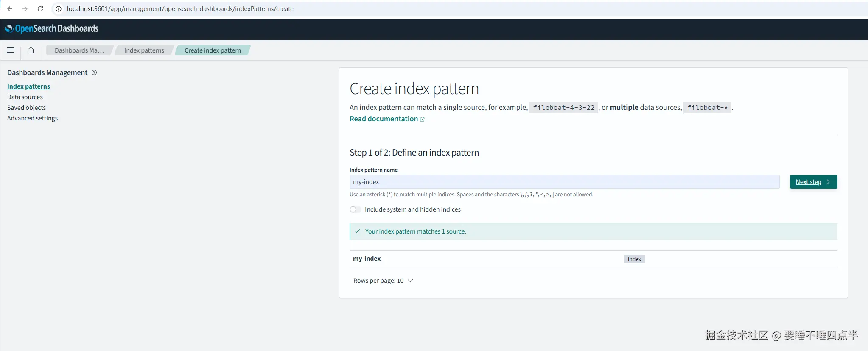Click the pattern match success message

[415, 231]
